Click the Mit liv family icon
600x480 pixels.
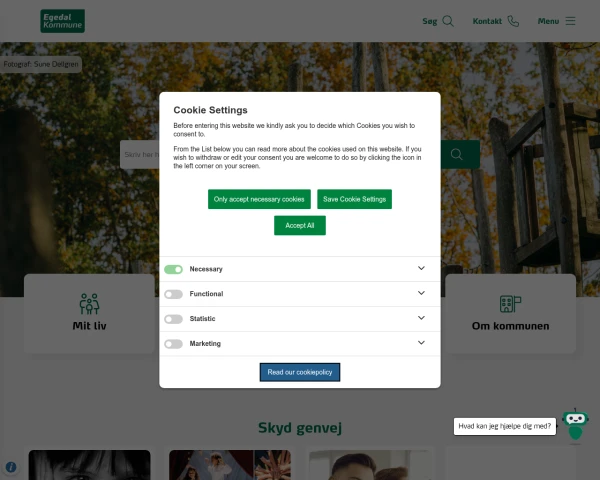click(90, 304)
